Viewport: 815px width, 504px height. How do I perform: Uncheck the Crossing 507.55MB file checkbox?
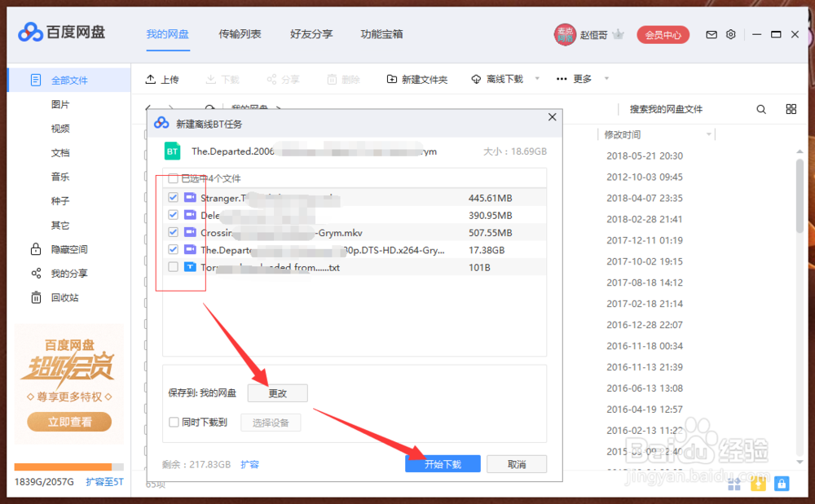tap(173, 232)
